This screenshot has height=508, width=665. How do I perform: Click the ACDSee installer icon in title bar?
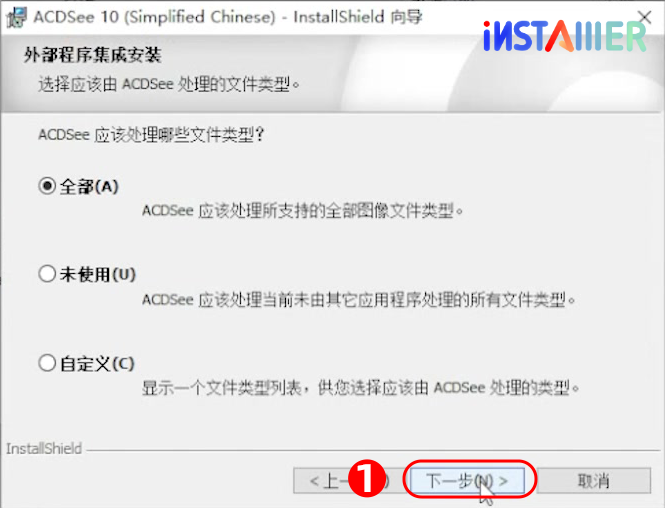click(16, 17)
